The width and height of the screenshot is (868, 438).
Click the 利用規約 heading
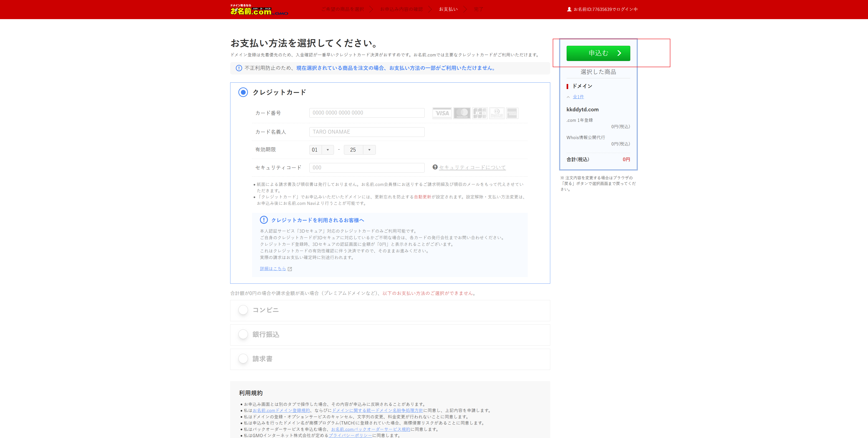[x=251, y=393]
